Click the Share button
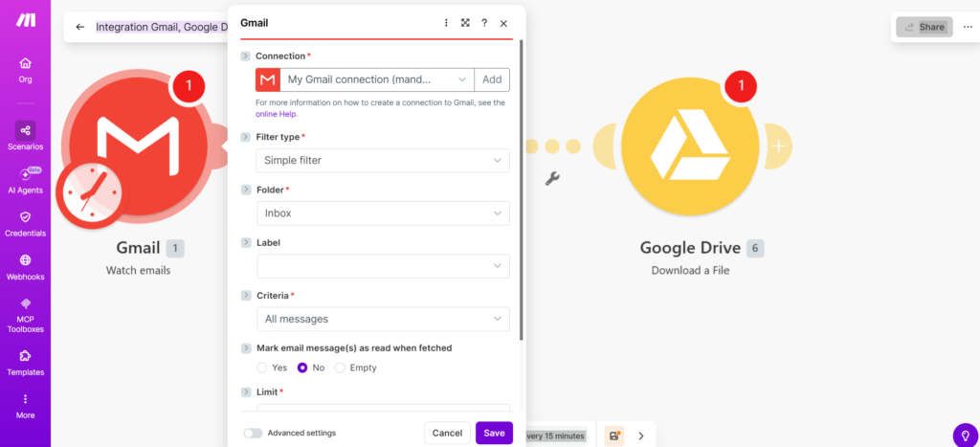 924,27
